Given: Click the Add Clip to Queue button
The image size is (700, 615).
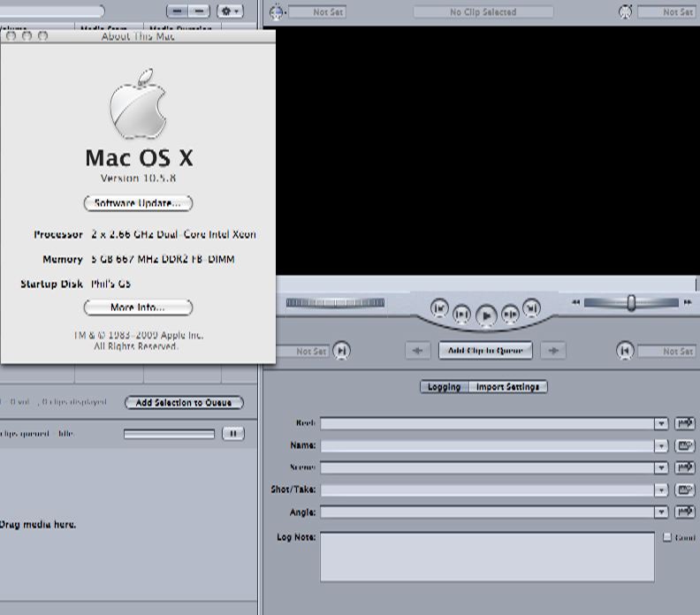Looking at the screenshot, I should [485, 351].
